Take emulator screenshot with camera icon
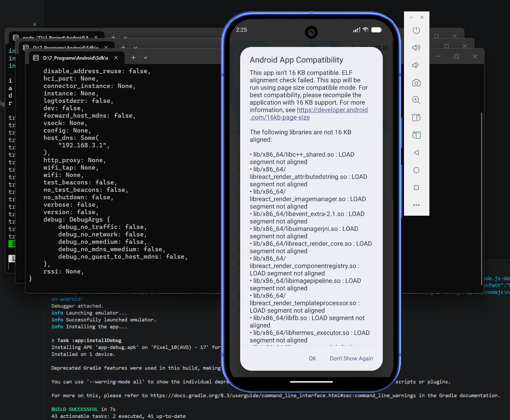The width and height of the screenshot is (510, 420). tap(416, 83)
